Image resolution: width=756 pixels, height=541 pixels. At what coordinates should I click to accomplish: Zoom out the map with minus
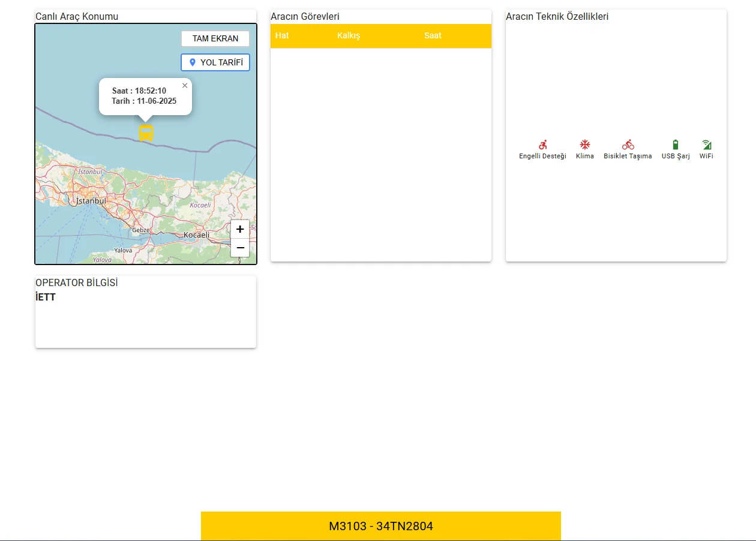[x=240, y=247]
